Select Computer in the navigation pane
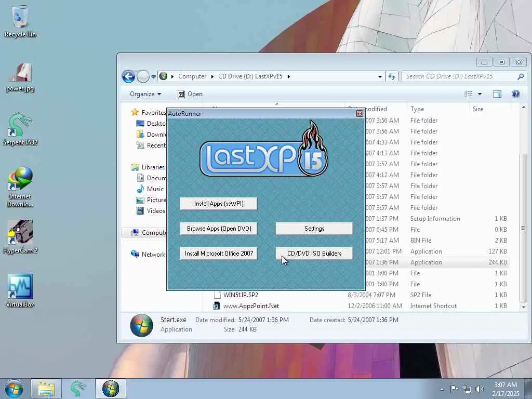This screenshot has height=399, width=532. click(148, 232)
